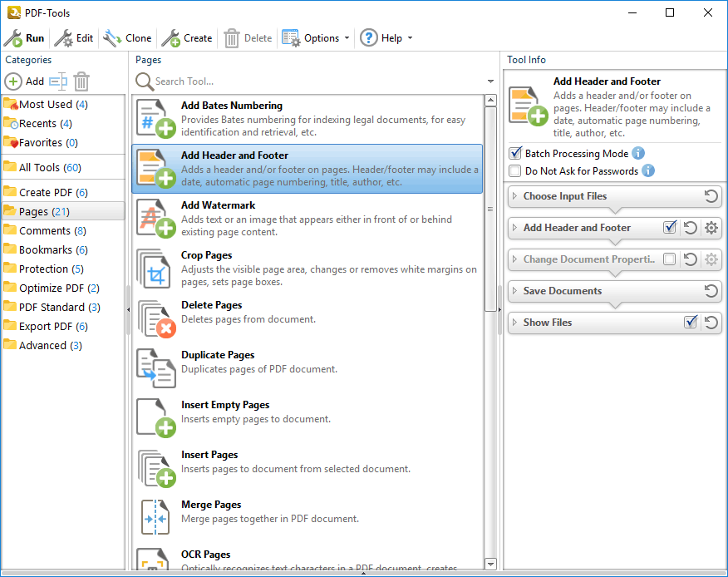Enable the Change Document Properties step checkbox

tap(670, 259)
